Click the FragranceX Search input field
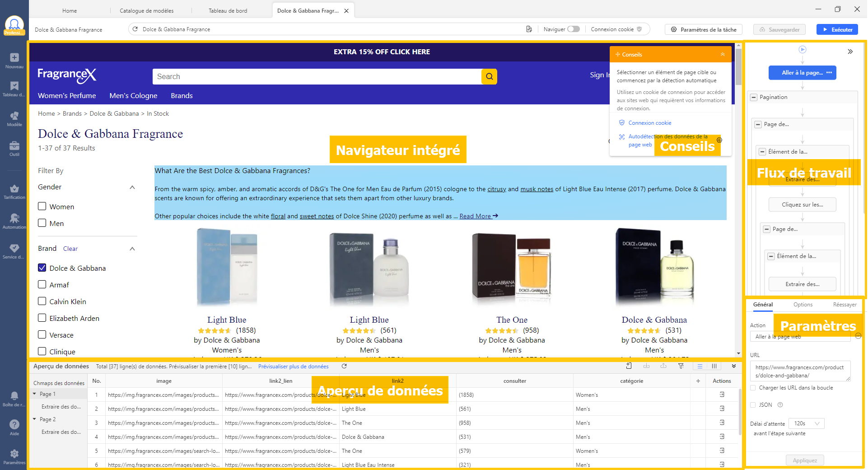 tap(317, 76)
